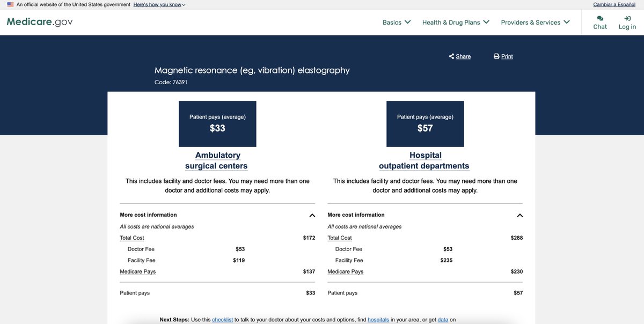The width and height of the screenshot is (644, 324).
Task: Collapse Hospital More cost information chevron
Action: [519, 215]
